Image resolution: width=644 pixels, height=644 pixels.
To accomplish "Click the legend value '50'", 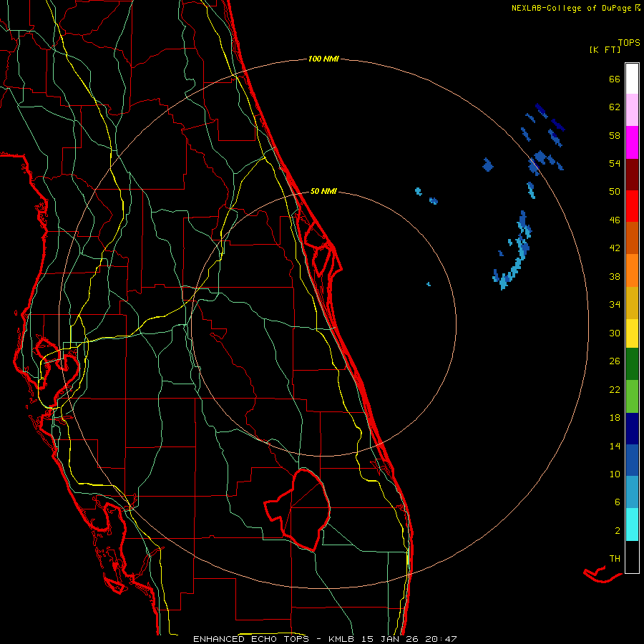I will point(615,192).
